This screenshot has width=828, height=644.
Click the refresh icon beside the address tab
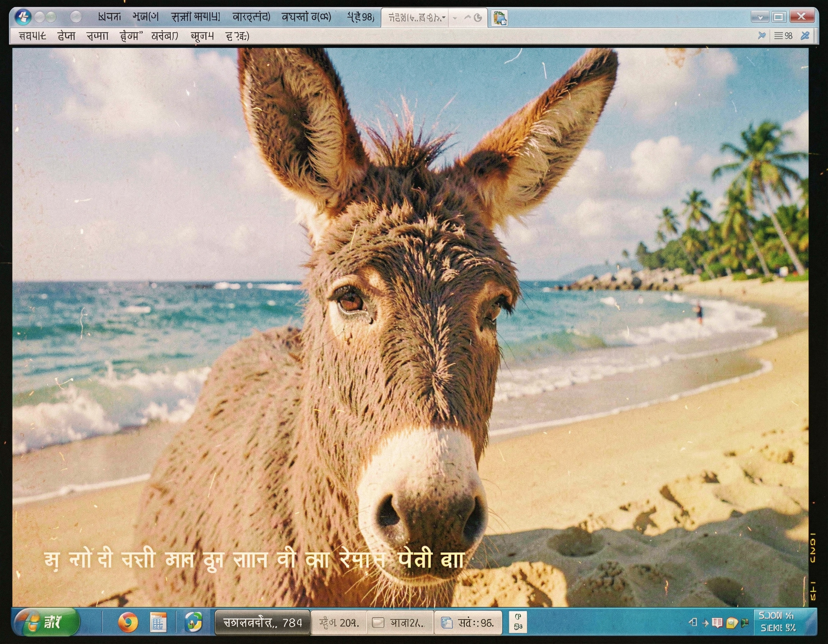coord(478,18)
